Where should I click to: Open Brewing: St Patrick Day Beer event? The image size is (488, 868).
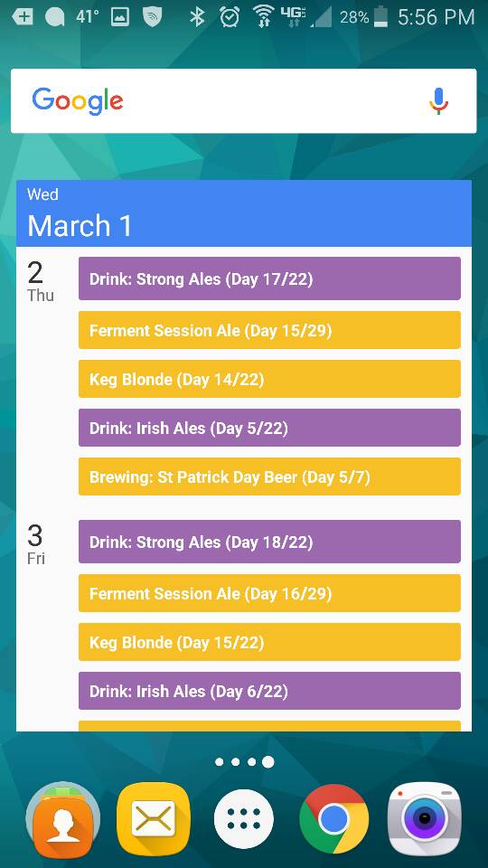click(x=269, y=476)
